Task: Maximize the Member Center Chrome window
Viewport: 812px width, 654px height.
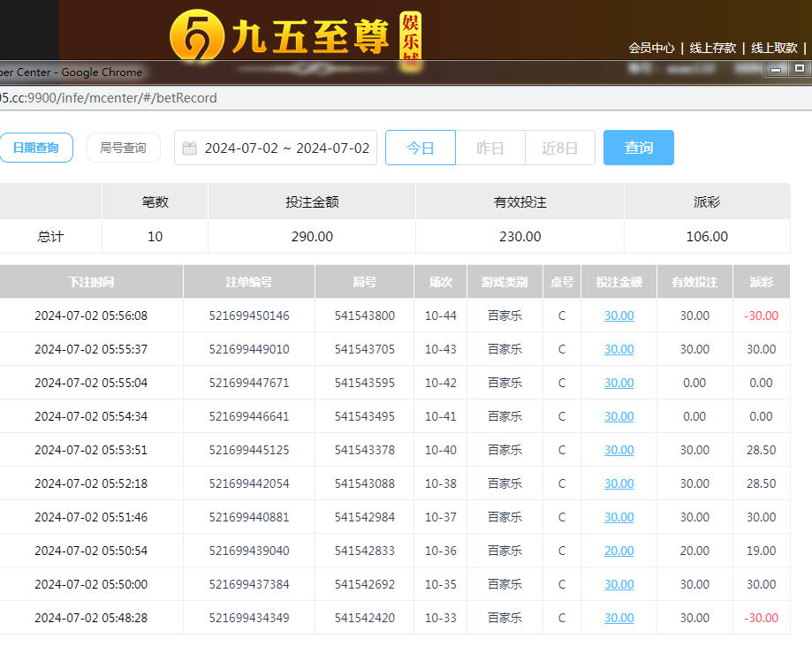Action: [x=800, y=69]
